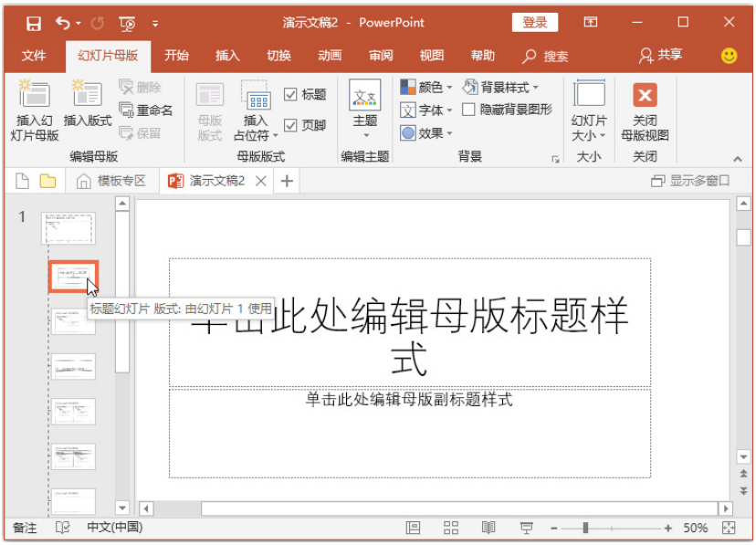
Task: Open the 背景 group dialog launcher
Action: tap(555, 159)
